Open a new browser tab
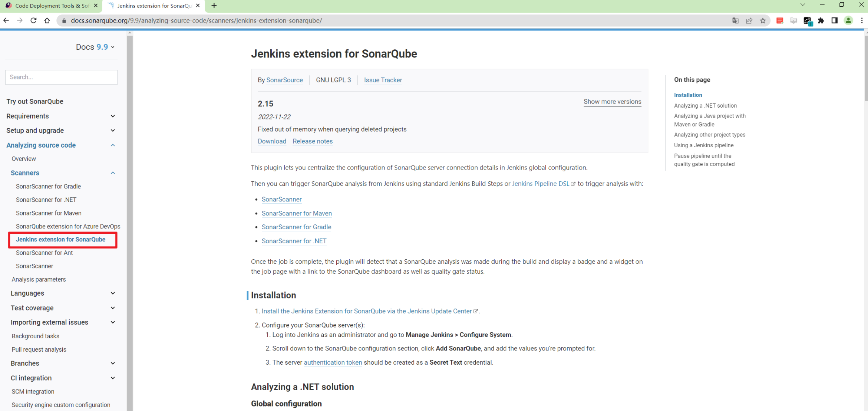This screenshot has width=868, height=411. coord(214,6)
